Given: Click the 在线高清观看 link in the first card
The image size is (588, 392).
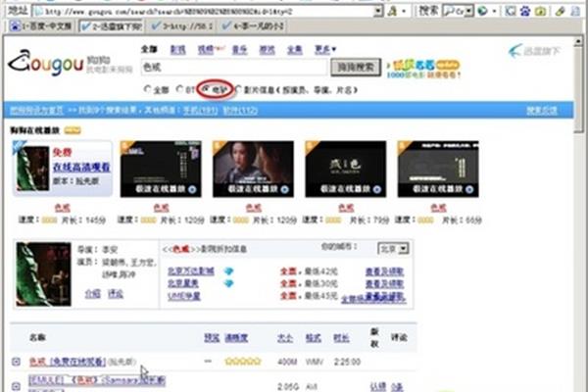Looking at the screenshot, I should coord(81,167).
